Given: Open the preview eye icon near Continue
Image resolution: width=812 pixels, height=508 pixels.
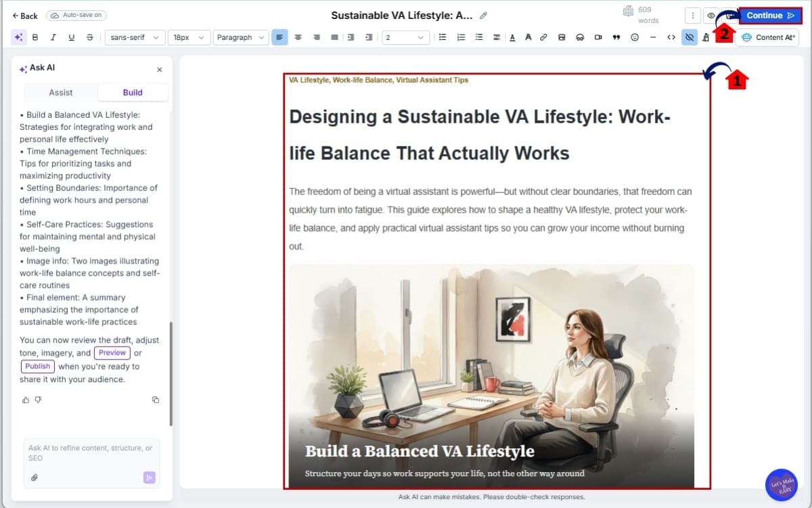Looking at the screenshot, I should point(711,16).
